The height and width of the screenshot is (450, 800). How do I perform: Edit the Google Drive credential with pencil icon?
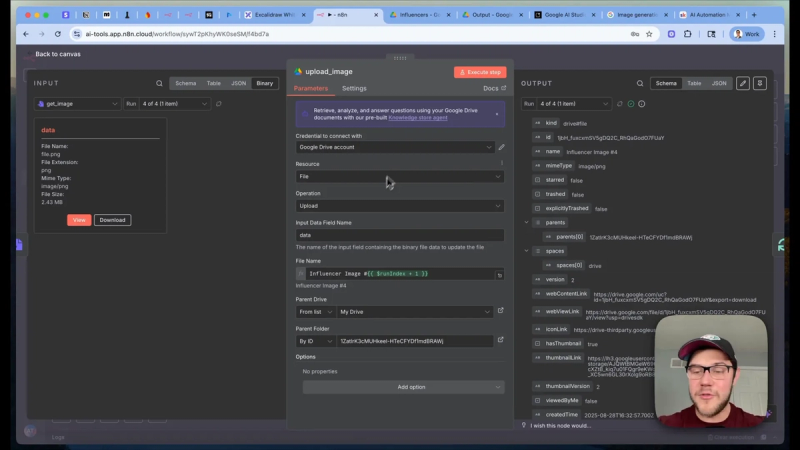[502, 147]
